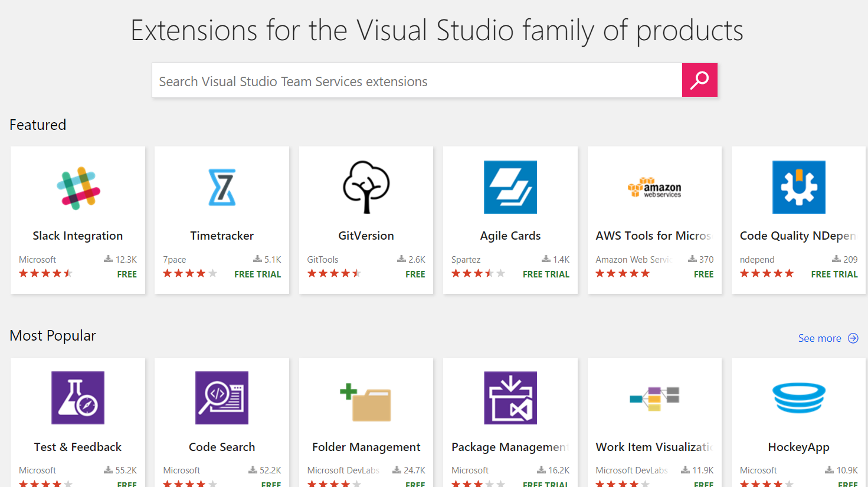Image resolution: width=868 pixels, height=487 pixels.
Task: Click the See more arrow circle icon
Action: point(853,338)
